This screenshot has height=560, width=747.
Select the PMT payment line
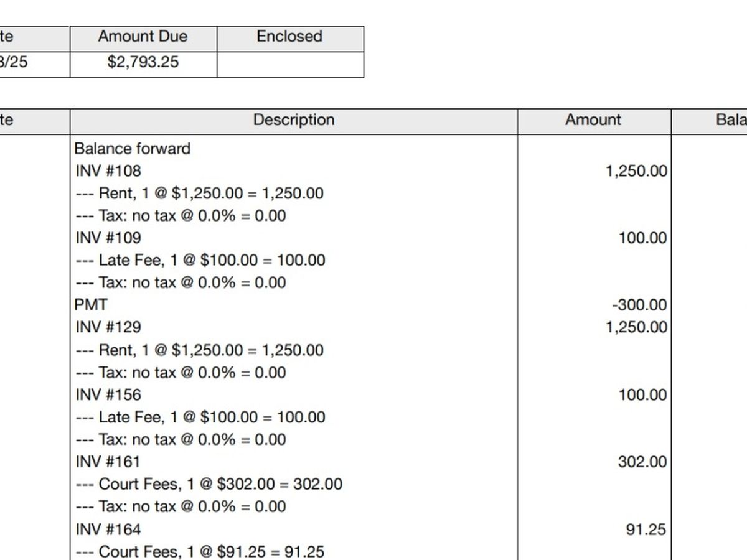[x=91, y=305]
